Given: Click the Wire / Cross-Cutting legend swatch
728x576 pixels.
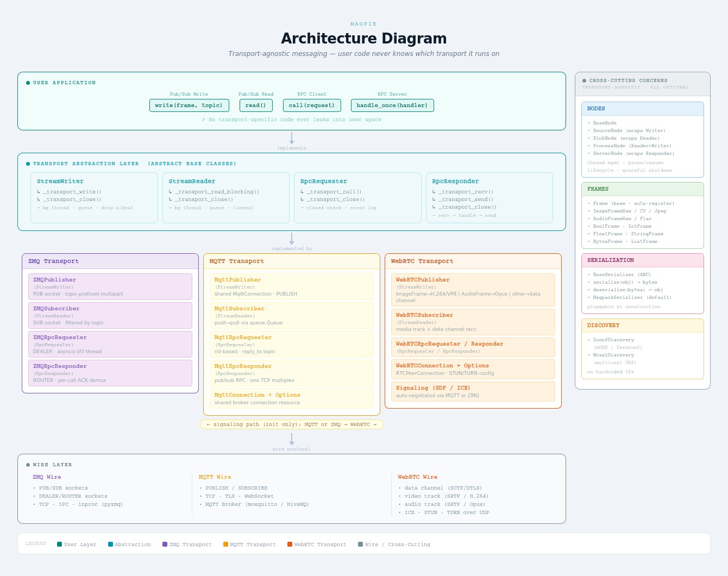Looking at the screenshot, I should click(360, 544).
